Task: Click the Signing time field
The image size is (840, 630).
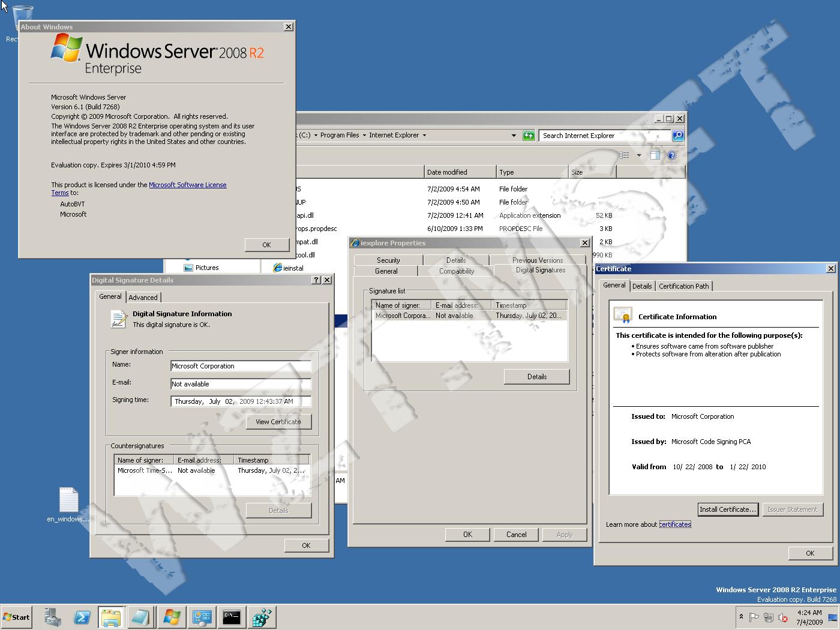Action: [x=241, y=401]
